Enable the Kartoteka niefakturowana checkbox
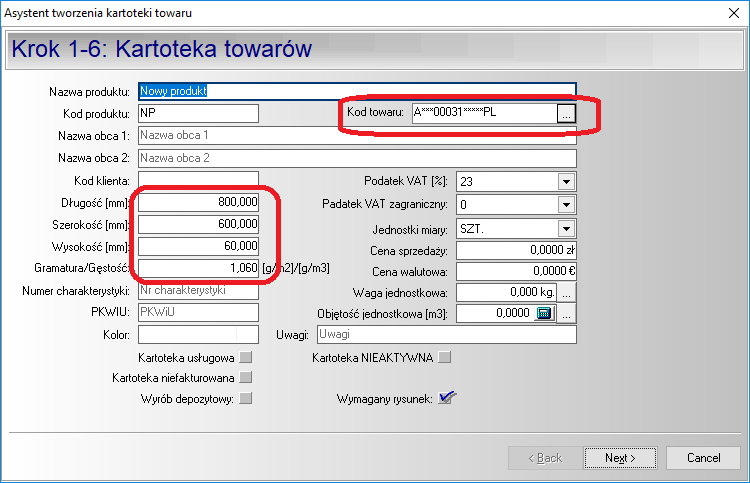The image size is (750, 483). 245,378
